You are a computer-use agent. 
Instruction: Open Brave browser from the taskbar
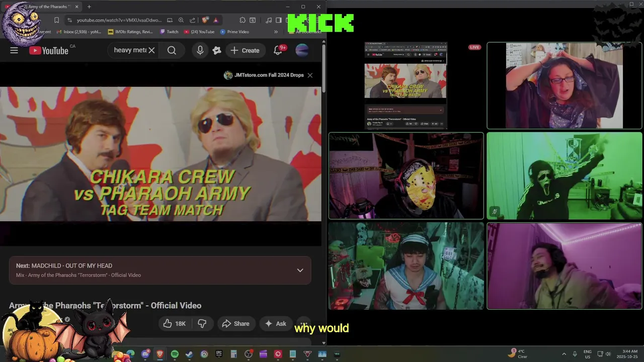point(160,354)
